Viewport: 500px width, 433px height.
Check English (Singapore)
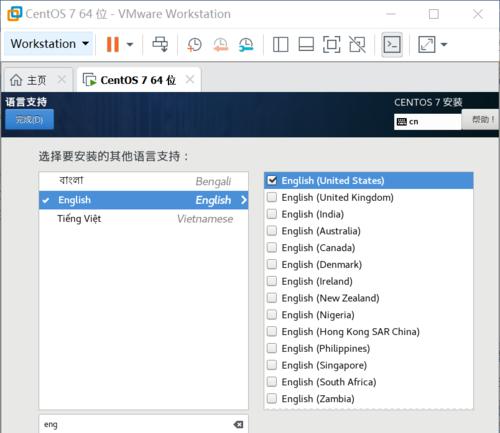click(272, 365)
